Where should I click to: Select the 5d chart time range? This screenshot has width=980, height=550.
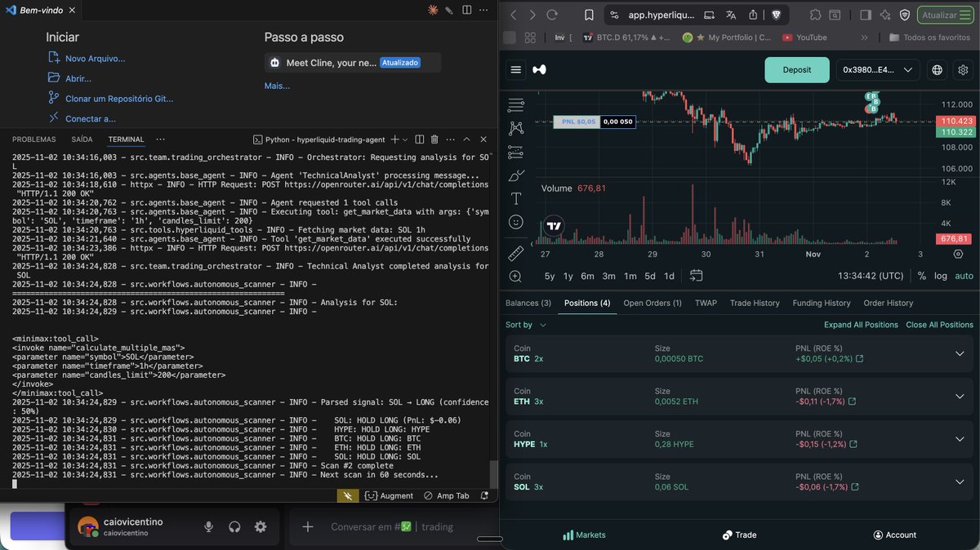650,276
